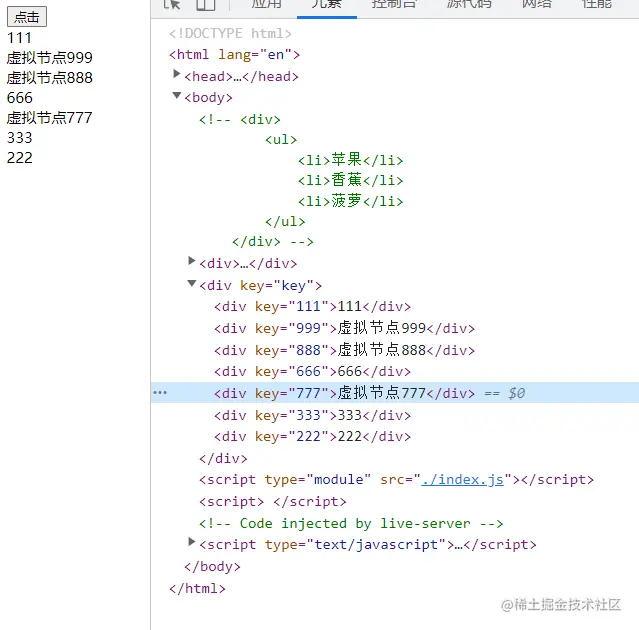Expand the head element node
The width and height of the screenshot is (639, 630).
[176, 74]
